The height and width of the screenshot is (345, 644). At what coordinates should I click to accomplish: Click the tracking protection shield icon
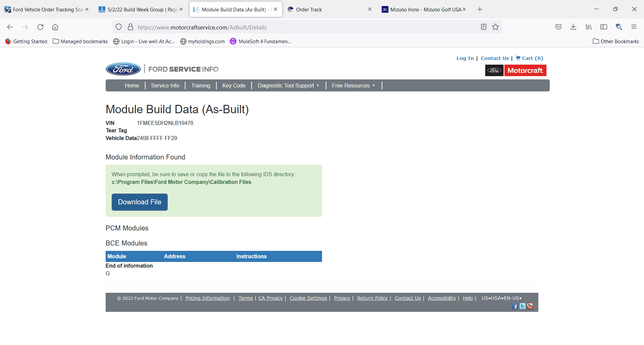click(119, 27)
